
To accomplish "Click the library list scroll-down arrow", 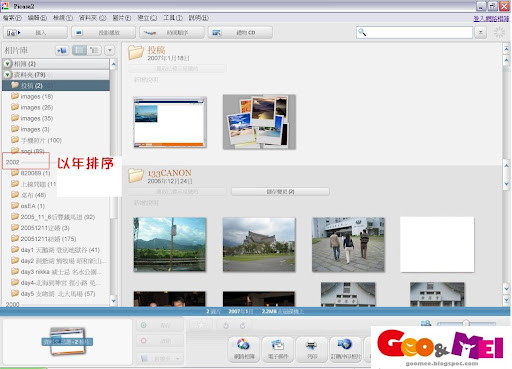I will click(114, 300).
